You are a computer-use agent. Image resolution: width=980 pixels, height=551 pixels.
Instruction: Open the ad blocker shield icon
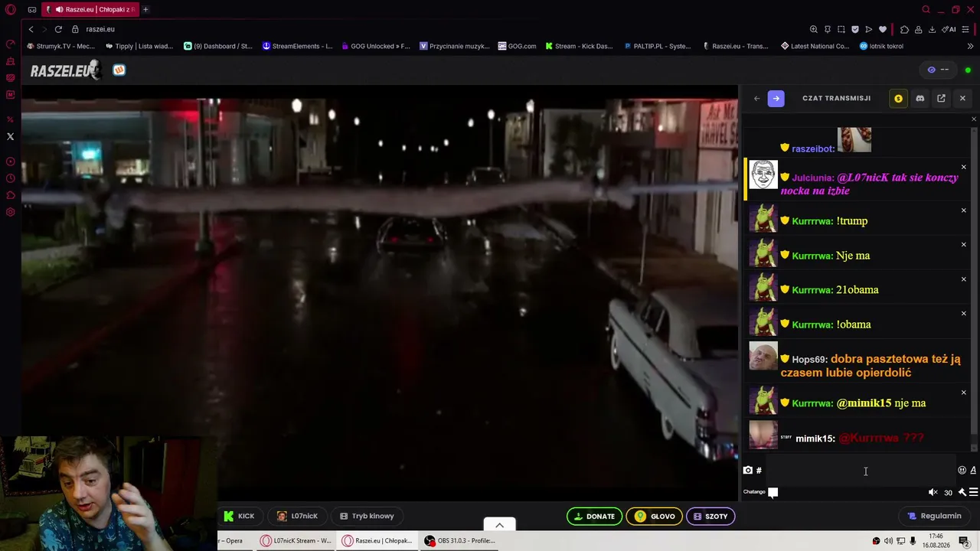pos(855,29)
